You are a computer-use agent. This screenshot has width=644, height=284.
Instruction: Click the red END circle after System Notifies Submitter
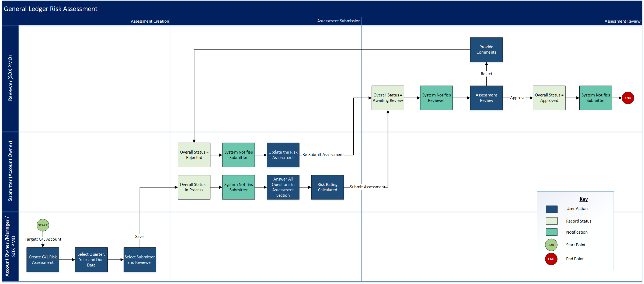coord(628,98)
